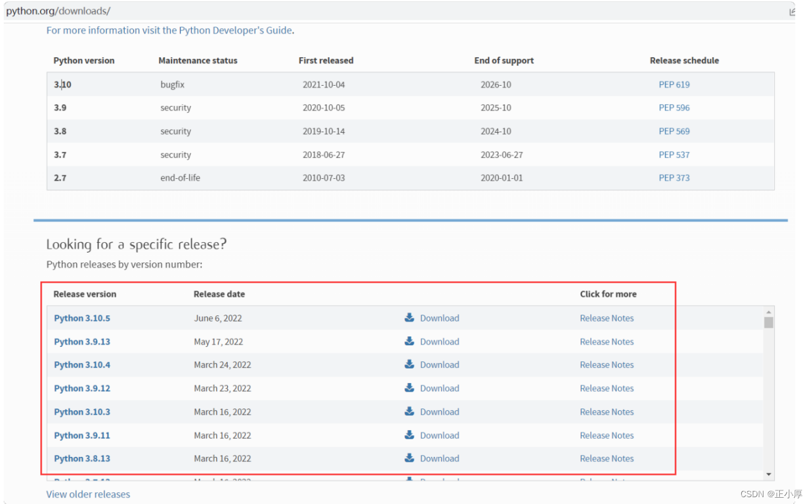View Release Notes for Python 3.9.11
812x504 pixels.
coord(607,436)
